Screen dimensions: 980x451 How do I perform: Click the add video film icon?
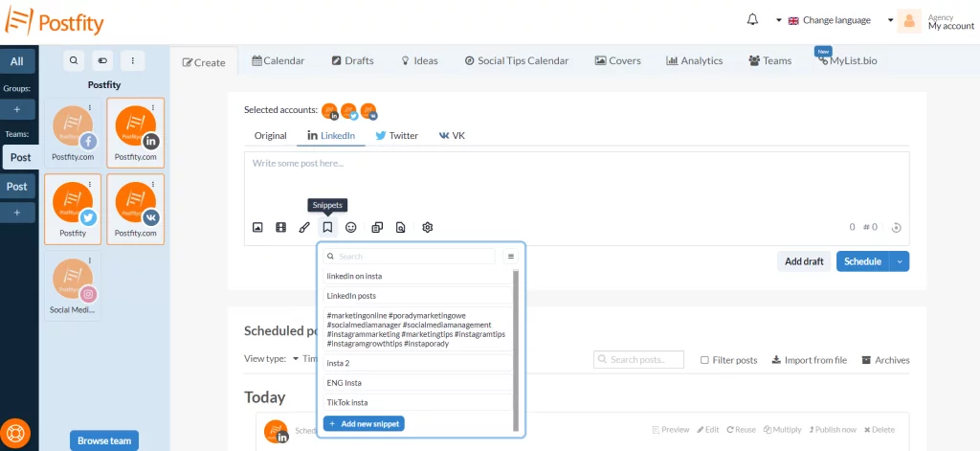point(280,228)
